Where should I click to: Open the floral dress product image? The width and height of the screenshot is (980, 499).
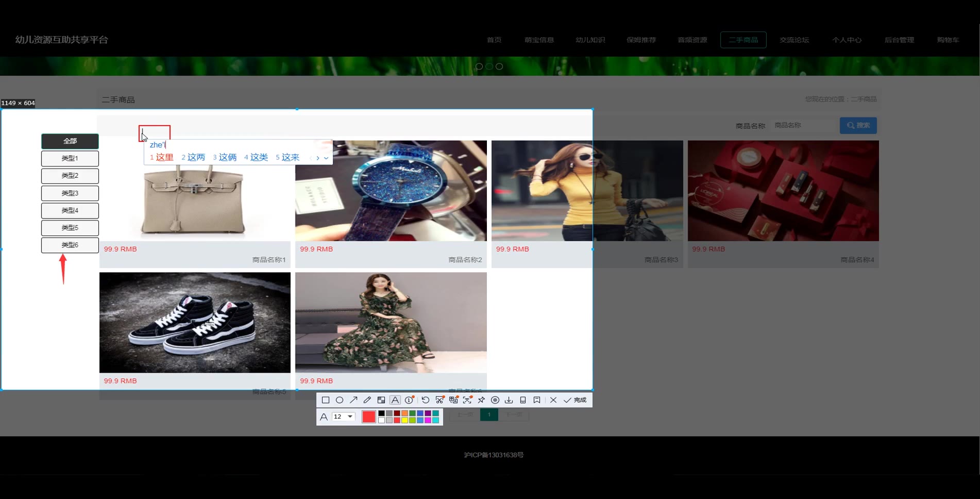tap(391, 323)
